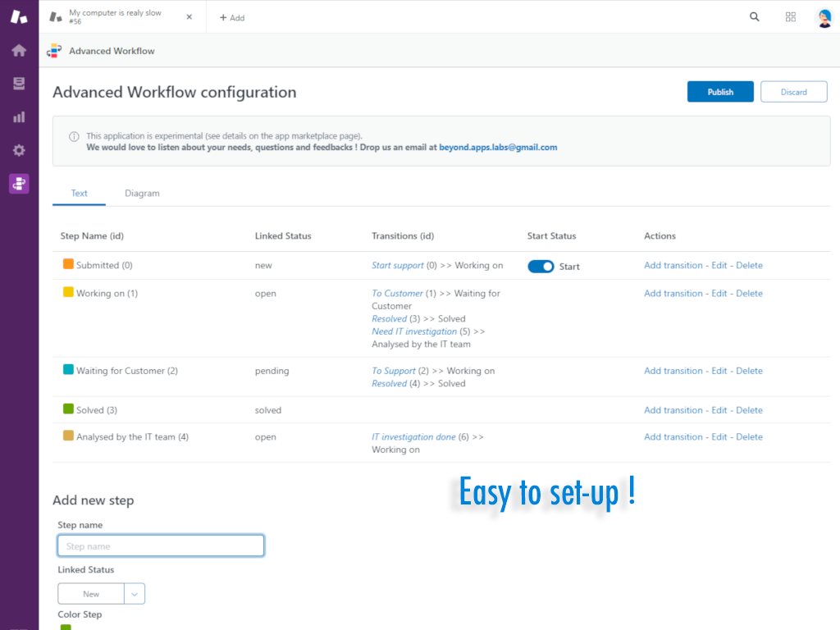Publish the workflow configuration

pyautogui.click(x=719, y=91)
